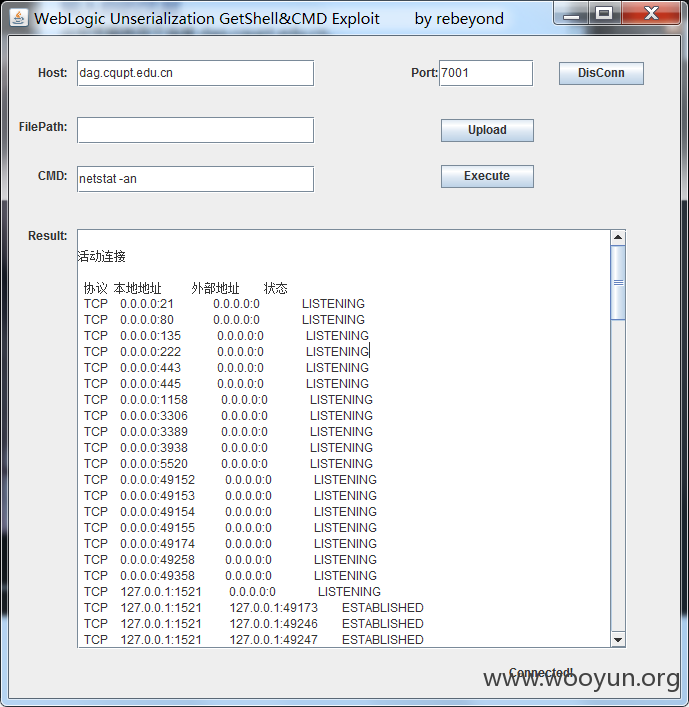Click the ESTABLISHED row with 127.0.0.1:49173
689x707 pixels.
[x=253, y=608]
